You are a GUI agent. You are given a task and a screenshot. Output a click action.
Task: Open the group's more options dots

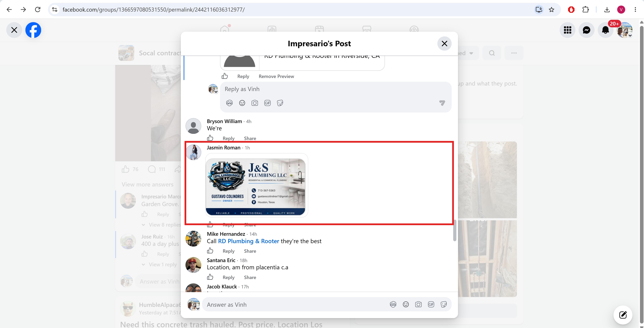514,53
